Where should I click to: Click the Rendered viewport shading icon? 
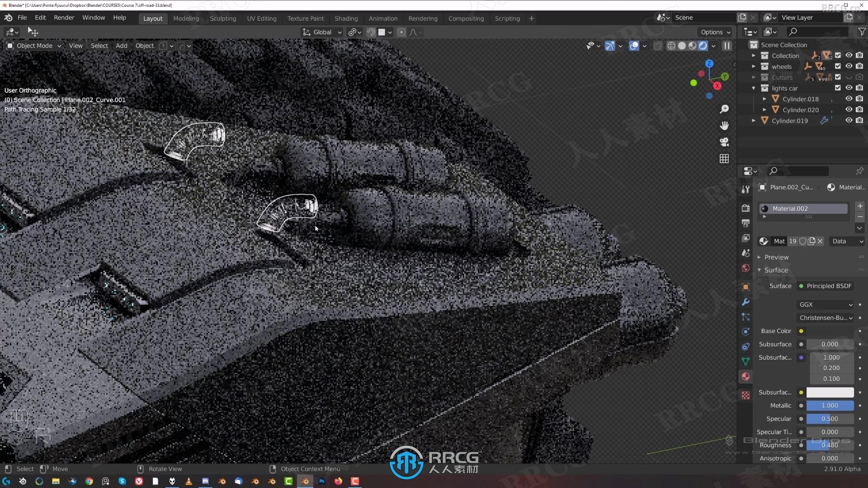(703, 45)
